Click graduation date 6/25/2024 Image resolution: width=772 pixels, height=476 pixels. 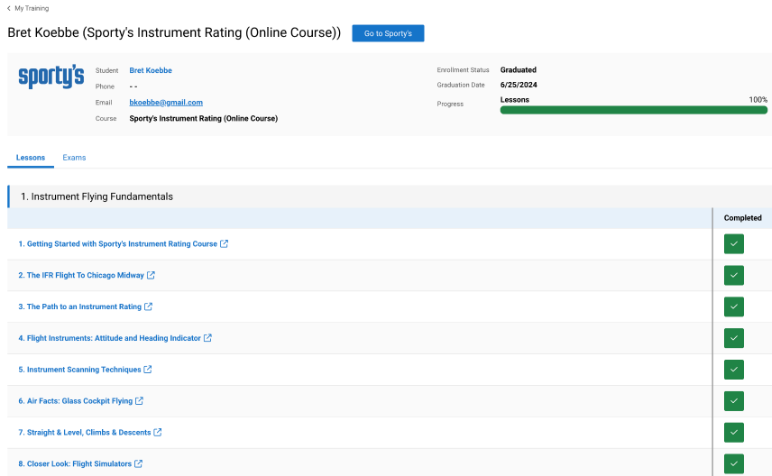click(518, 85)
